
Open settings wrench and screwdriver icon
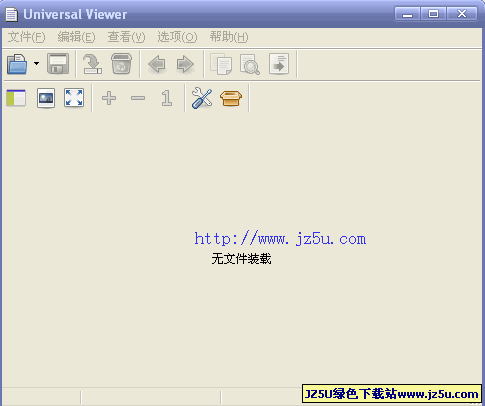202,98
